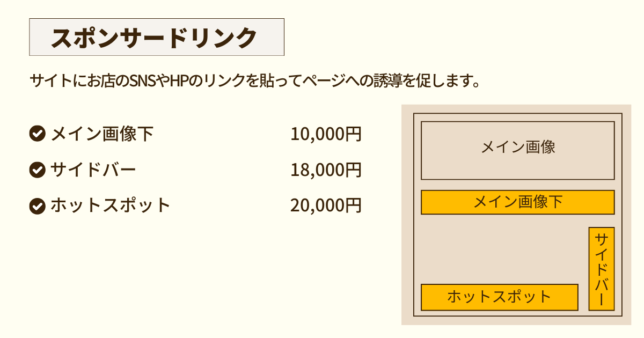Click the check icon beside サイドバー in the list
Image resolution: width=644 pixels, height=338 pixels.
click(x=36, y=170)
